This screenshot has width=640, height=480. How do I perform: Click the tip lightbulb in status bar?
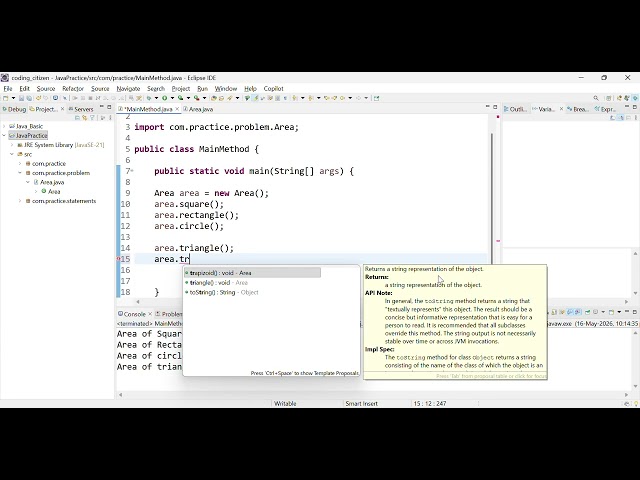pos(636,404)
